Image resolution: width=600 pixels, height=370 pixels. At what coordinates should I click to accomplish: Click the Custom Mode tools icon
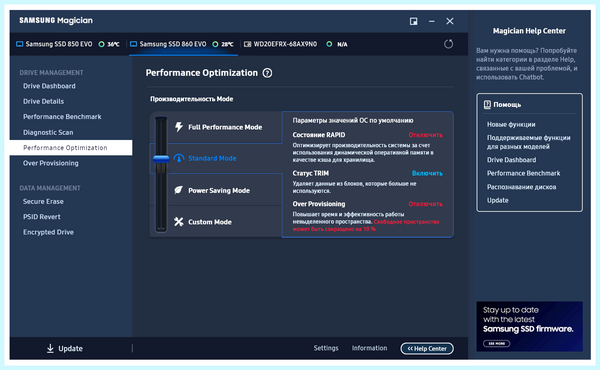(x=179, y=222)
